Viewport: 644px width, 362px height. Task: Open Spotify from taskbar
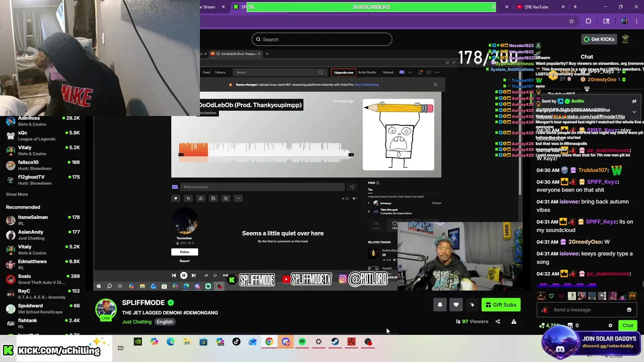(302, 342)
